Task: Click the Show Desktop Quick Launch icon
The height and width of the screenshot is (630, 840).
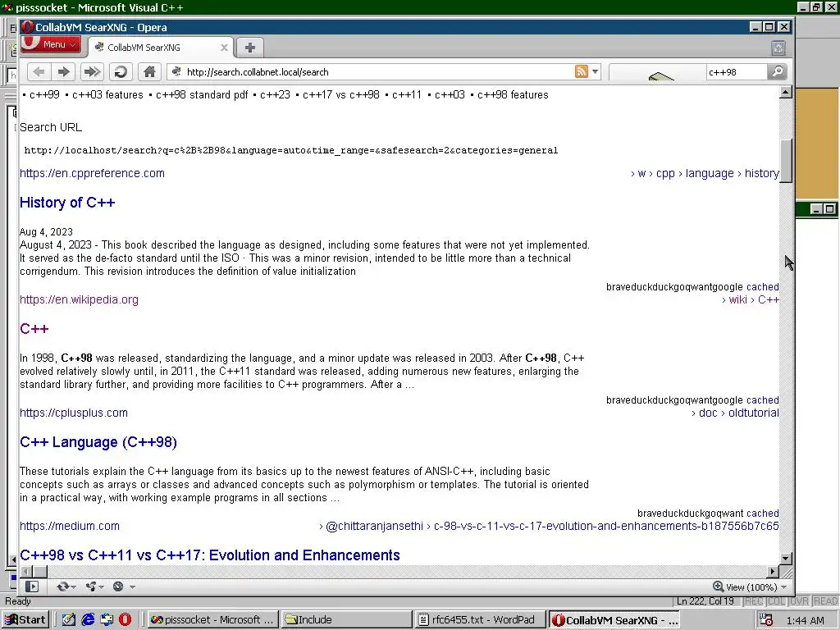Action: click(x=69, y=620)
